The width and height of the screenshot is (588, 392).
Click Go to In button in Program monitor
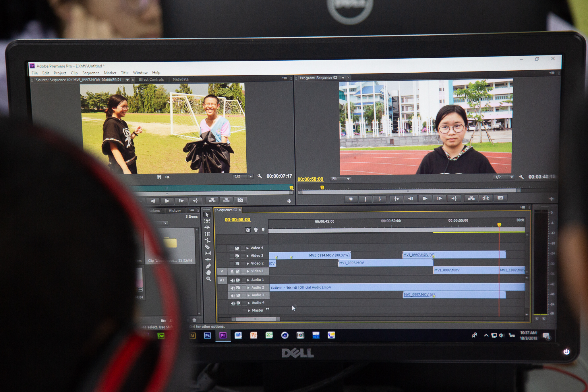pos(396,199)
